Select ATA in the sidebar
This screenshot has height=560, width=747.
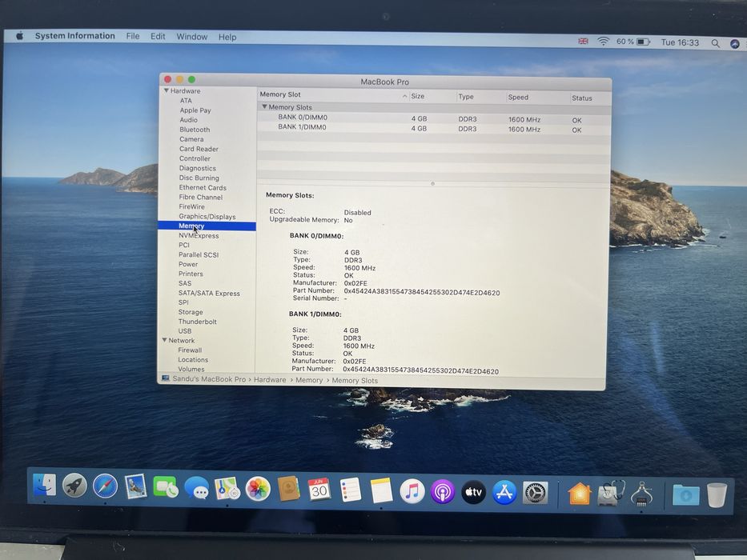coord(186,101)
